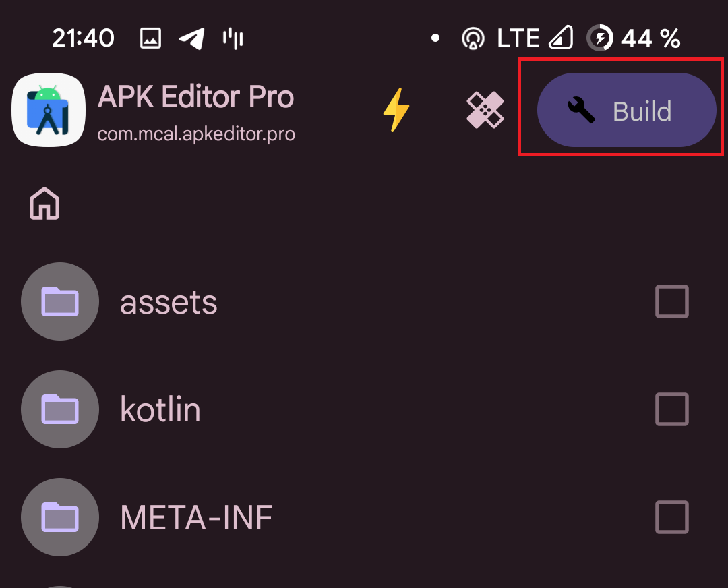Click the Build button with wrench
This screenshot has width=728, height=588.
tap(626, 110)
